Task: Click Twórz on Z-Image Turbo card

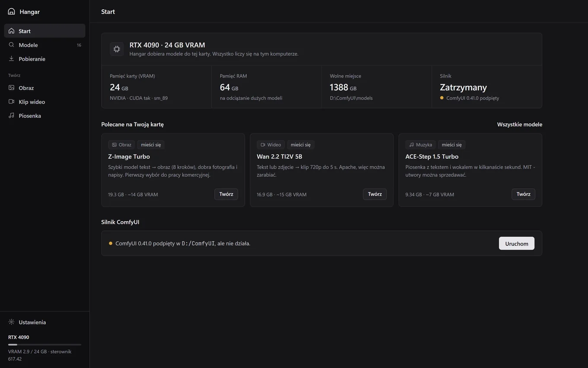Action: click(226, 194)
